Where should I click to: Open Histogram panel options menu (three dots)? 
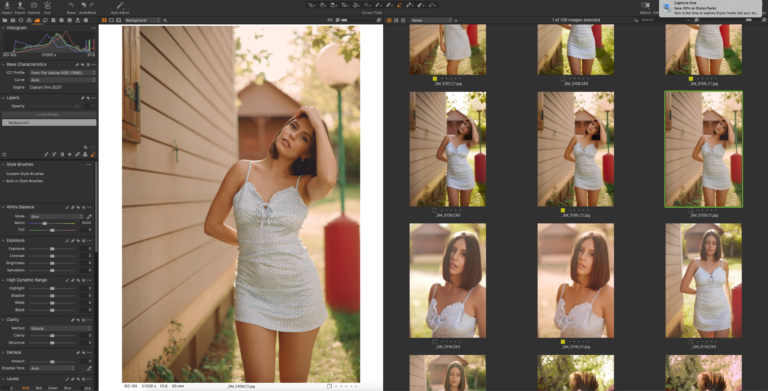pos(93,28)
